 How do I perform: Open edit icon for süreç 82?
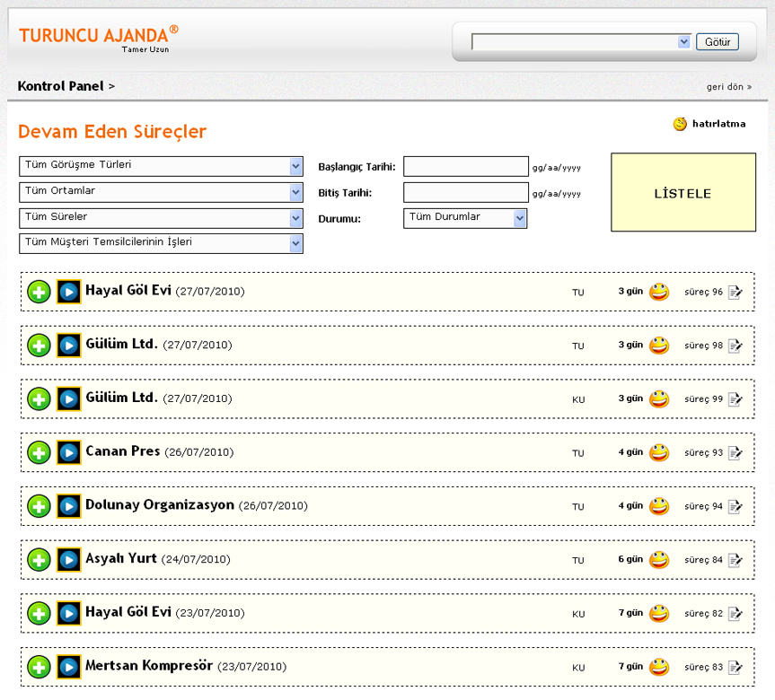pyautogui.click(x=735, y=614)
